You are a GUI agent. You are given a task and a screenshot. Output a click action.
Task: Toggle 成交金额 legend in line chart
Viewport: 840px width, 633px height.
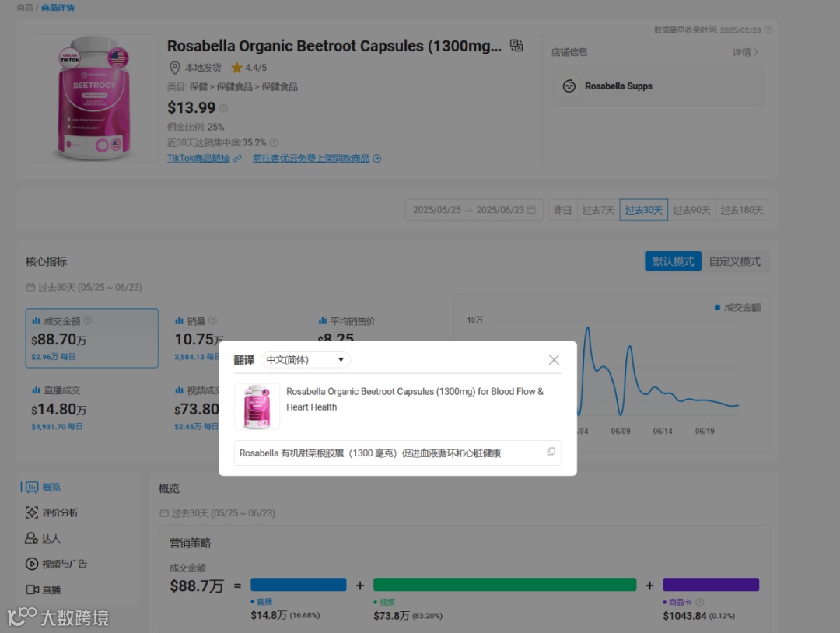pos(737,307)
